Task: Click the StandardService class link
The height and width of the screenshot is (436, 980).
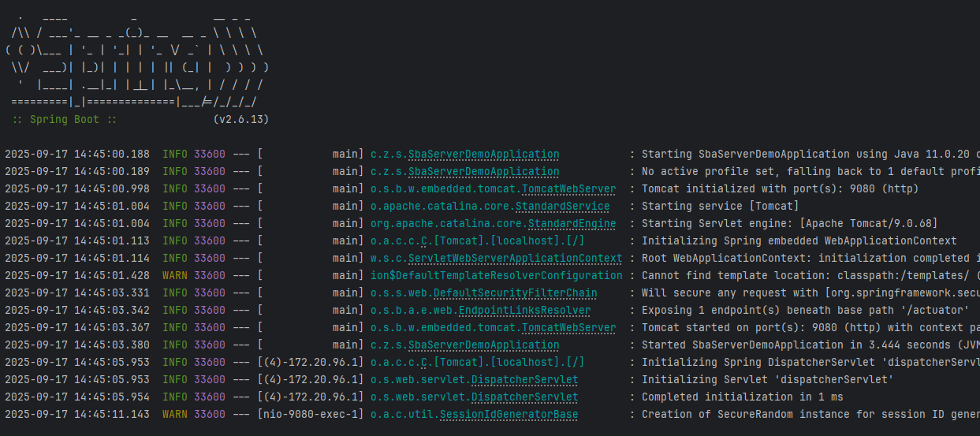Action: (562, 207)
